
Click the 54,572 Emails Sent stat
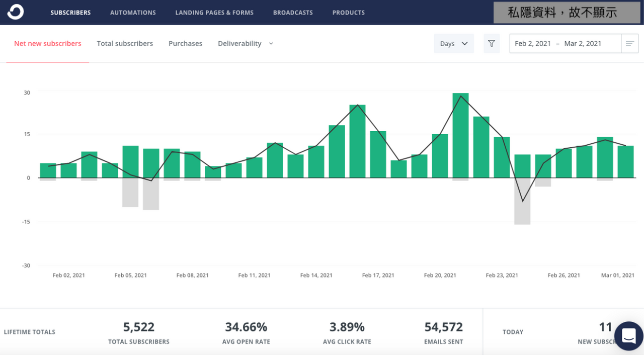443,333
